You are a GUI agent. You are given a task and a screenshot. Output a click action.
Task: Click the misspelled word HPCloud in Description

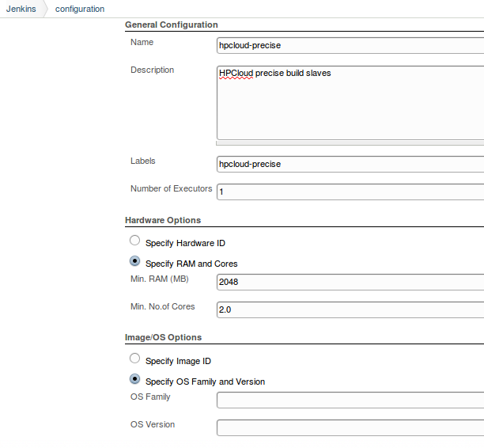[236, 74]
